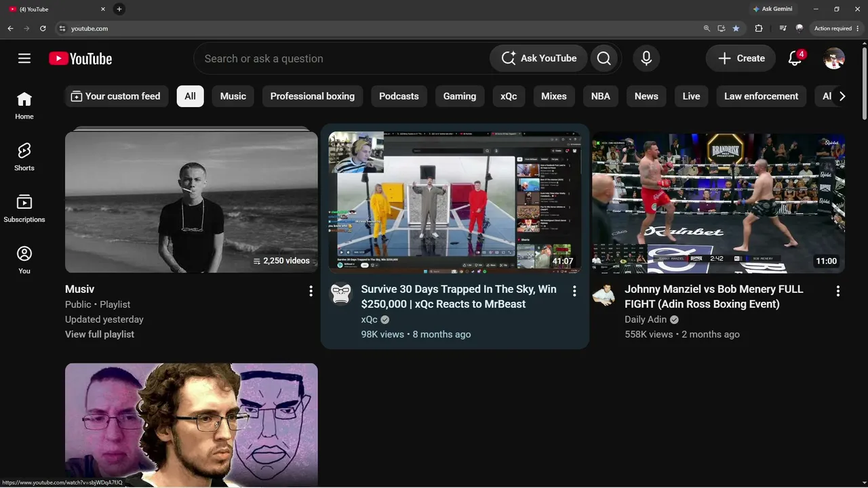The width and height of the screenshot is (868, 488).
Task: Select the All filter chip
Action: coord(190,96)
